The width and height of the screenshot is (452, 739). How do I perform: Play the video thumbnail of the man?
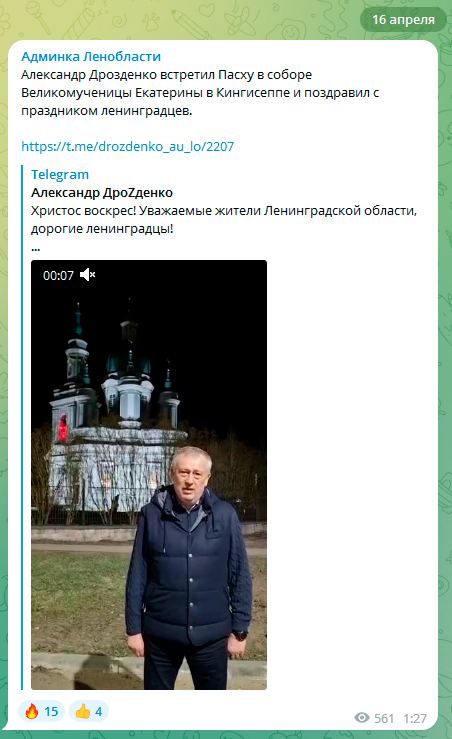149,475
